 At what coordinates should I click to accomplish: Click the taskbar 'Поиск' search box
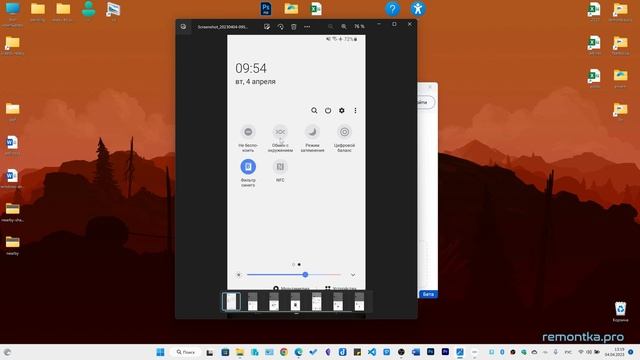[186, 352]
